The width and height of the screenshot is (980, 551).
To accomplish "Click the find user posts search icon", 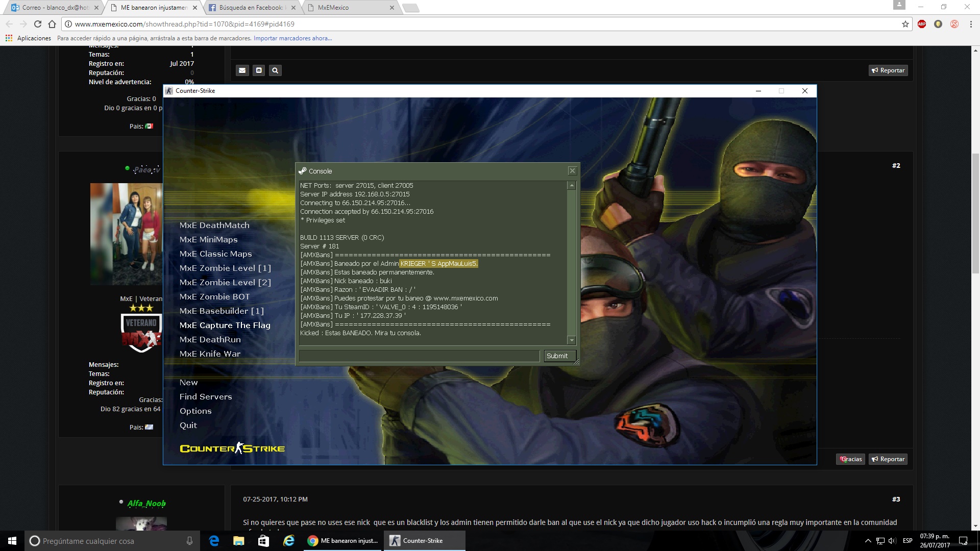I will (x=275, y=70).
